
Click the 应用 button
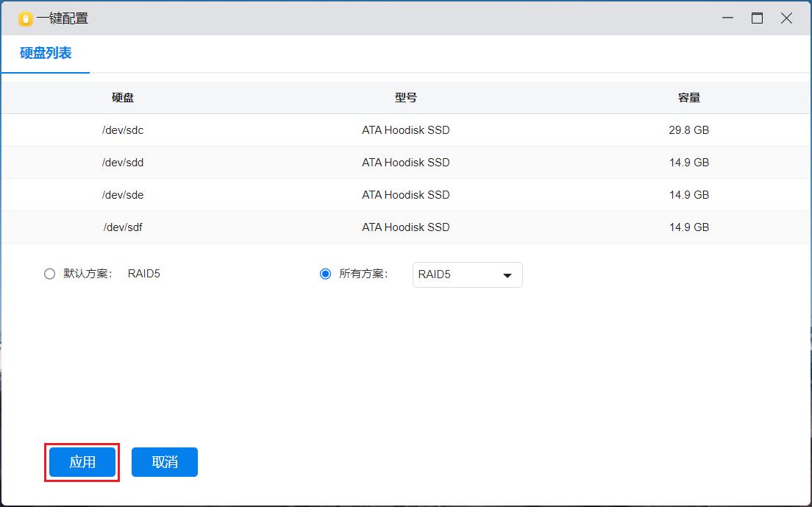coord(82,462)
